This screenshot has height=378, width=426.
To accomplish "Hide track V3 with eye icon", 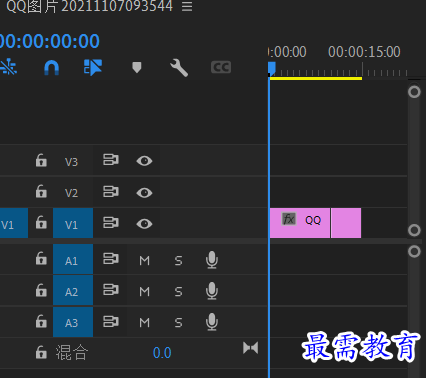I will click(144, 161).
